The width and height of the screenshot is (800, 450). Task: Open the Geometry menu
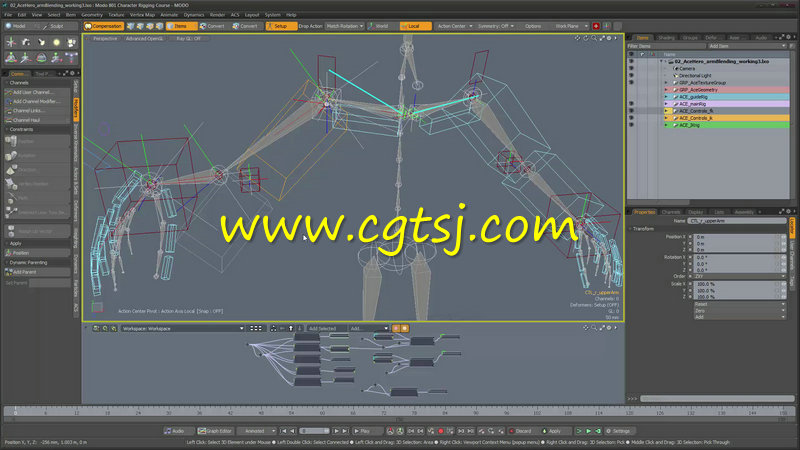coord(92,15)
